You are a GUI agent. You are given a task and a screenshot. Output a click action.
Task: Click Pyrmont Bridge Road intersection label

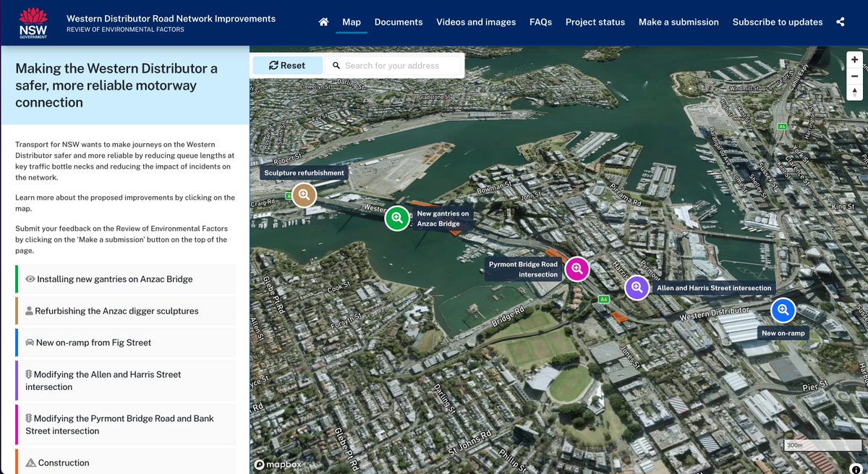point(524,269)
